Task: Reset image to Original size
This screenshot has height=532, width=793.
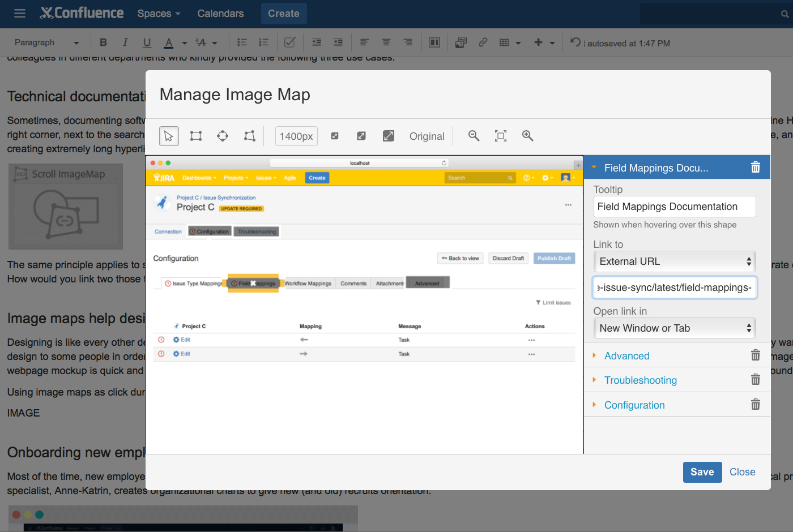Action: (x=427, y=136)
